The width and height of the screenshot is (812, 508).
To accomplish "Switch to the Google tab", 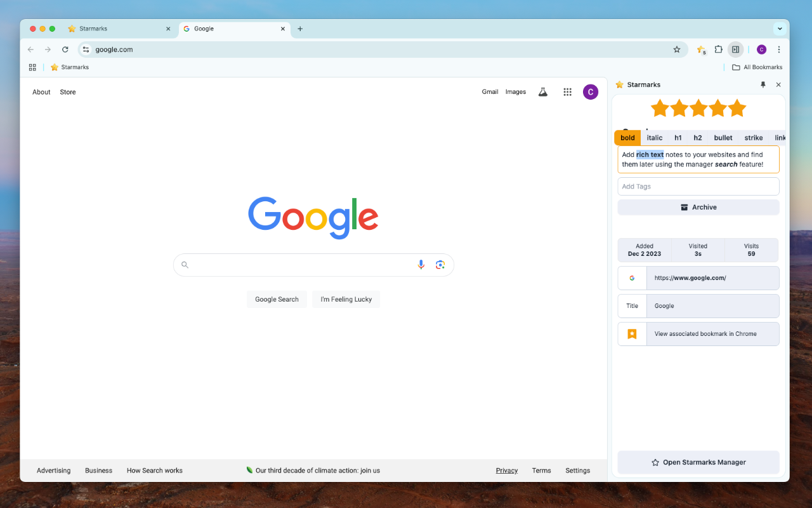I will click(x=234, y=29).
